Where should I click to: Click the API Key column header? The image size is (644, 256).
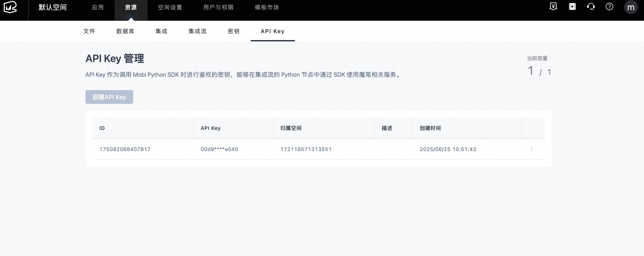233,128
